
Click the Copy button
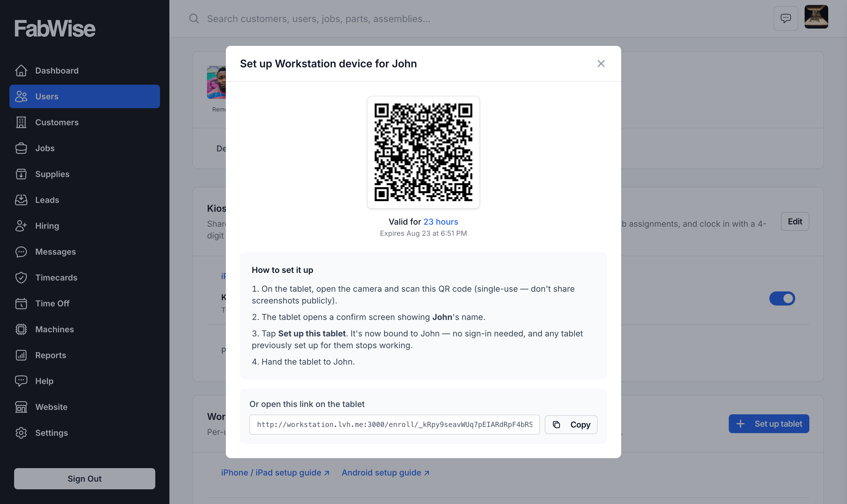click(571, 425)
